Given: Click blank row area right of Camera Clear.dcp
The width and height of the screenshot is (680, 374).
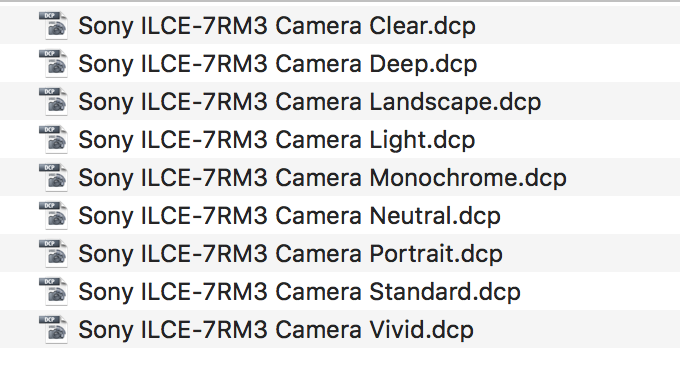Looking at the screenshot, I should (x=578, y=26).
